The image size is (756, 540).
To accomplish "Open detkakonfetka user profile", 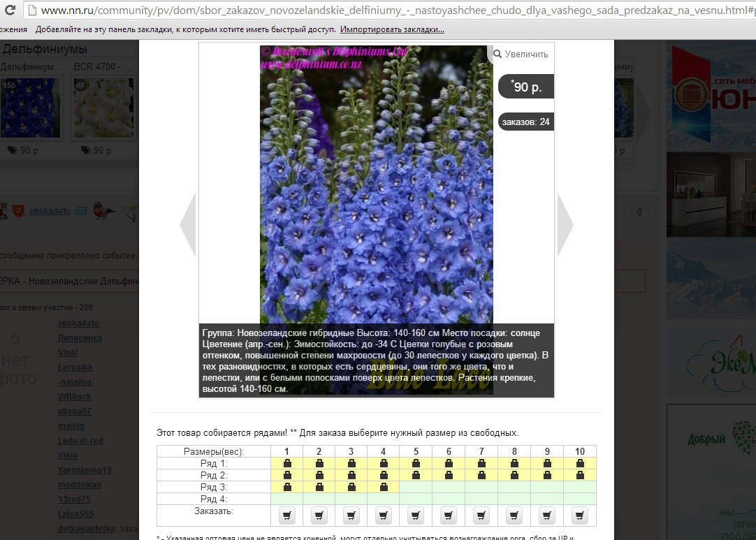I will (x=87, y=529).
